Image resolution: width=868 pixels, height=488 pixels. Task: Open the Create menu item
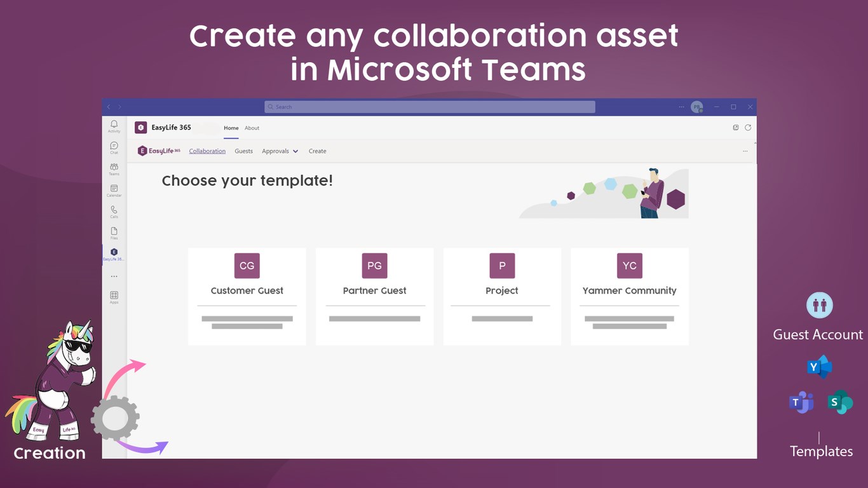pyautogui.click(x=317, y=151)
